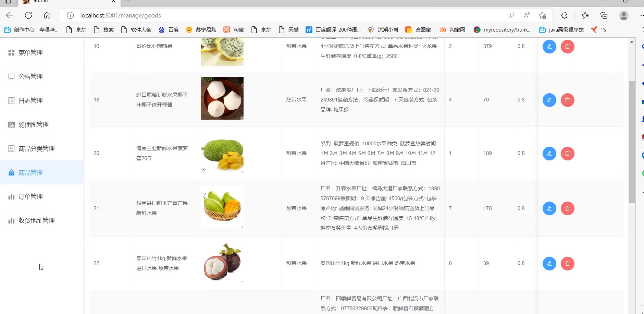The height and width of the screenshot is (314, 644).
Task: Select price value 178 in row 21
Action: pyautogui.click(x=487, y=208)
